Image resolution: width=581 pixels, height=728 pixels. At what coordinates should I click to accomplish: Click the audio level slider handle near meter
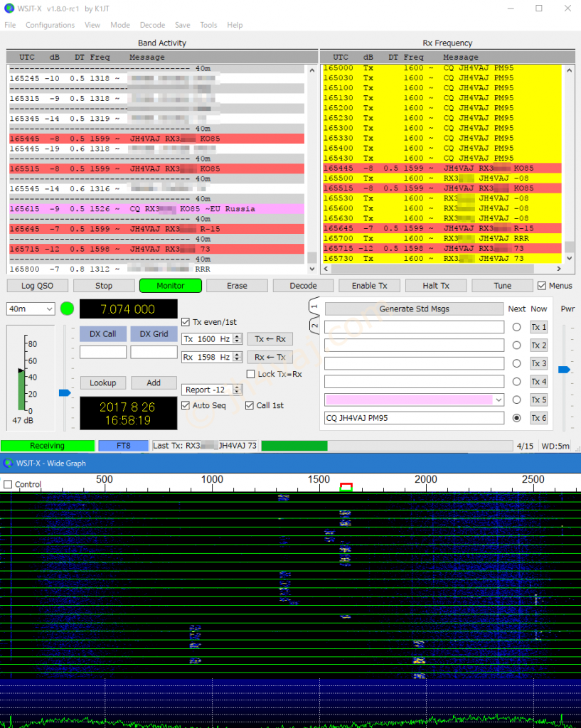pyautogui.click(x=65, y=392)
